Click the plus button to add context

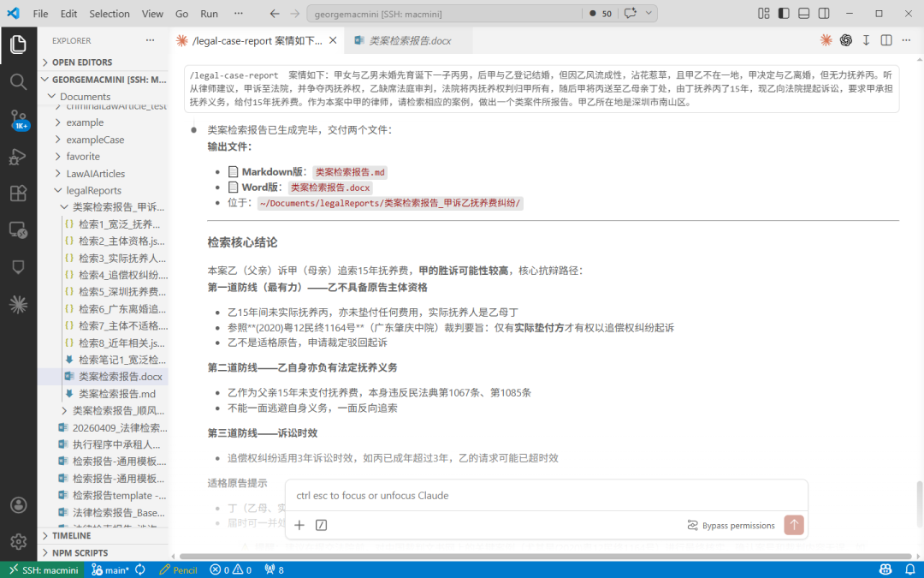pyautogui.click(x=299, y=525)
